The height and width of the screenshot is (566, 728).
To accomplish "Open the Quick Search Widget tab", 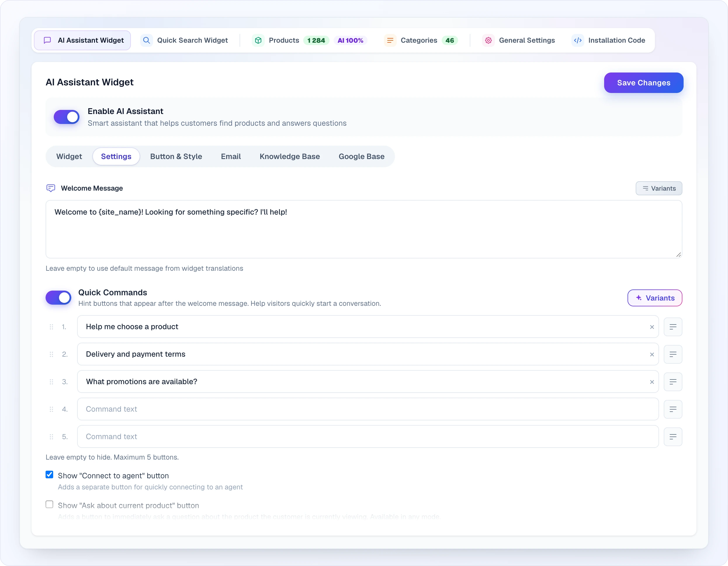I will coord(184,40).
